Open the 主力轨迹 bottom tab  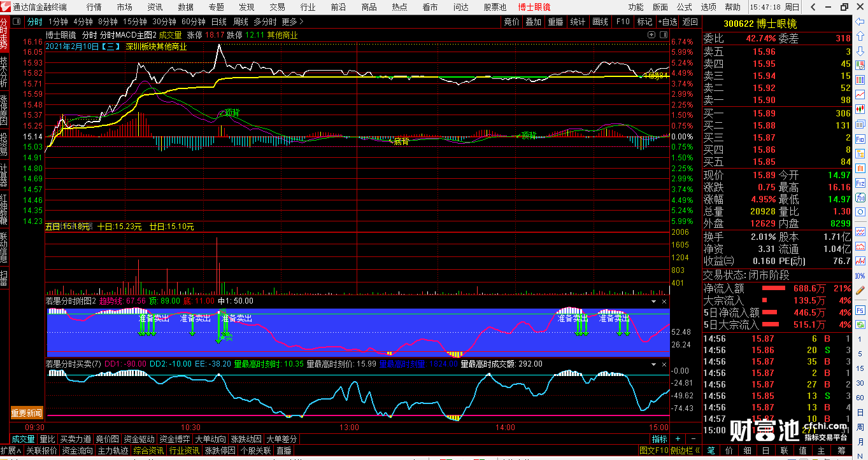click(x=113, y=450)
